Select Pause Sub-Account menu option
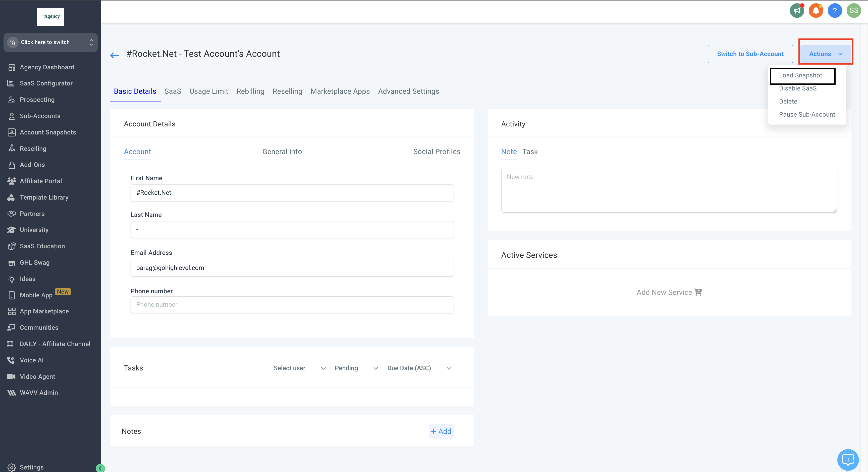Image resolution: width=868 pixels, height=472 pixels. 807,114
